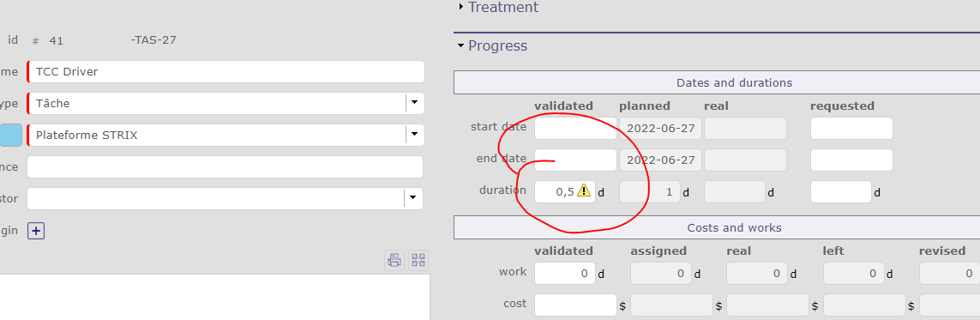Viewport: 980px width, 320px height.
Task: Click the validated work field
Action: pyautogui.click(x=565, y=273)
